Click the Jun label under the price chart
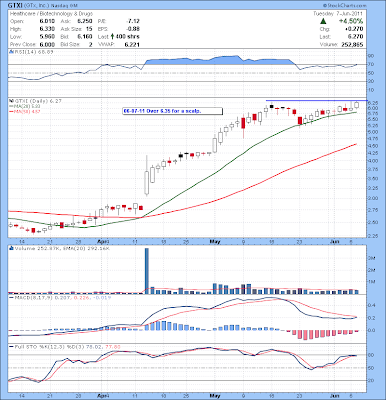Screen dimensions: 386x400 point(335,241)
